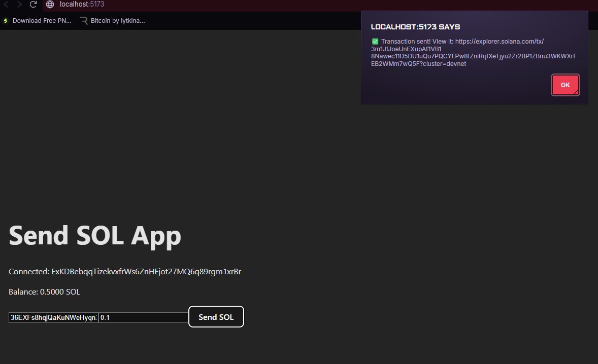Click the Send SOL button
Screen dimensions: 598x364
click(x=216, y=316)
